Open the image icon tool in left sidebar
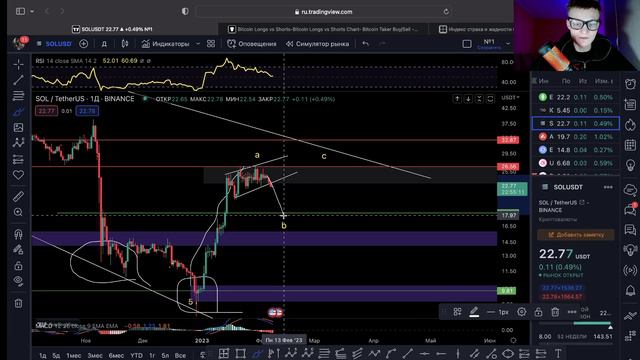640x360 pixels. point(18,127)
